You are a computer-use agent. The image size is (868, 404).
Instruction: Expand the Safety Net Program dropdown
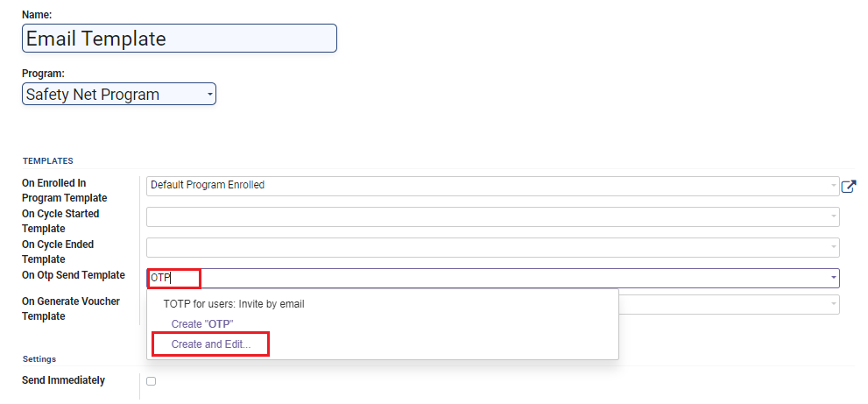coord(209,94)
